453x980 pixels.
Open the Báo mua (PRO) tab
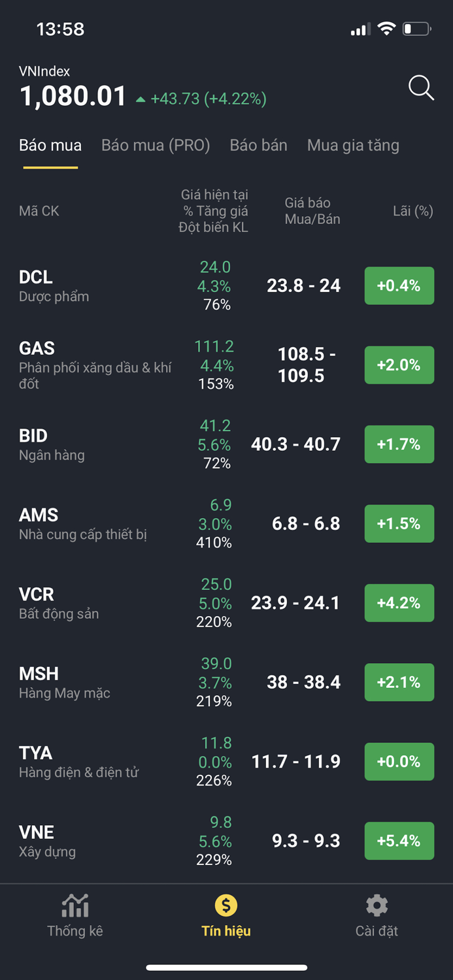click(x=155, y=145)
